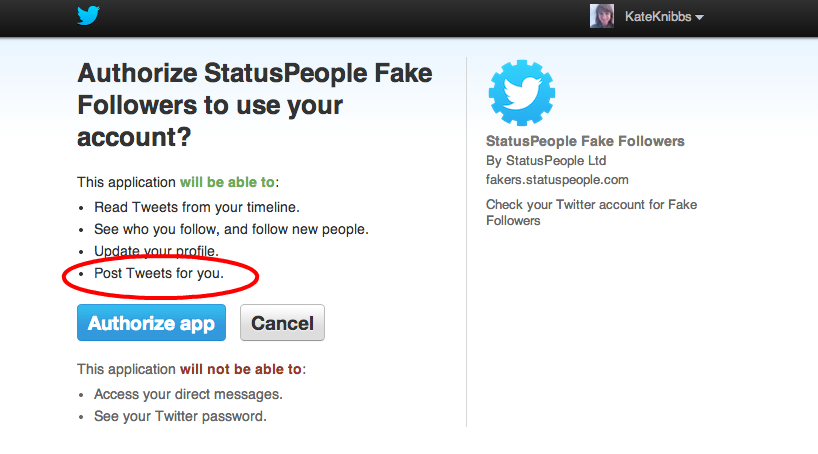This screenshot has width=818, height=454.
Task: Click the StatusPeople gear app icon
Action: coord(522,91)
